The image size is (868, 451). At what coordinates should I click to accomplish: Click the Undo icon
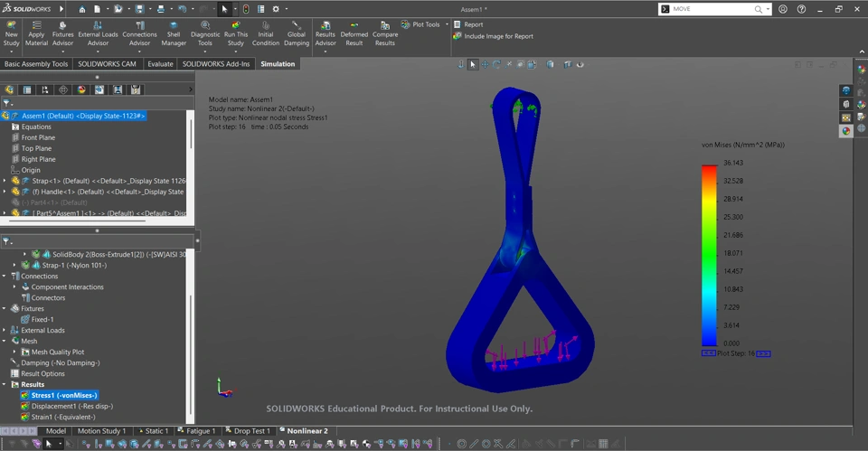tap(182, 9)
